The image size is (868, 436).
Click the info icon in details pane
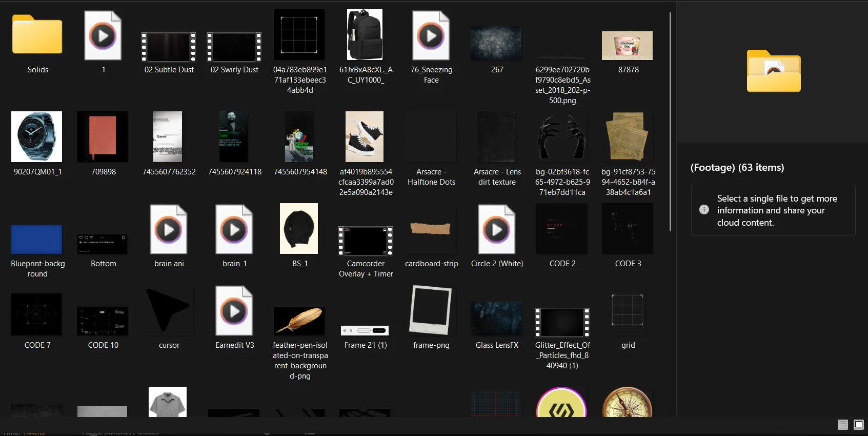click(704, 210)
